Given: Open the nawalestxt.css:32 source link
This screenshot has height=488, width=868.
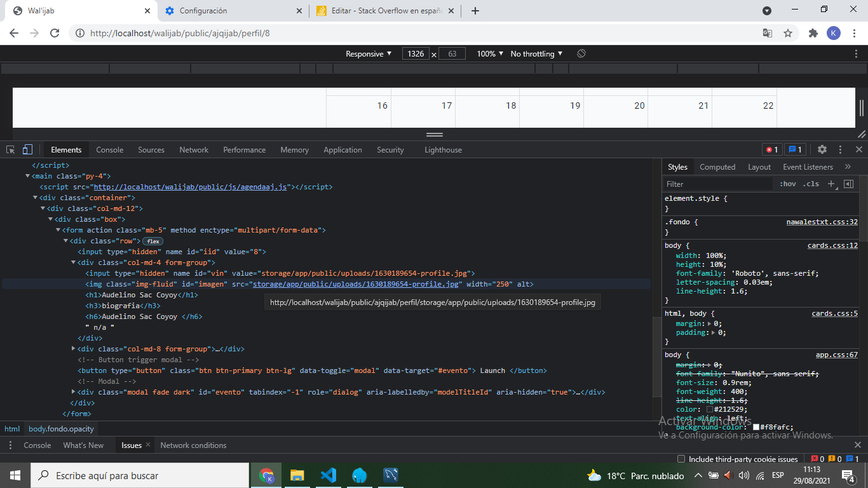Looking at the screenshot, I should pos(822,222).
